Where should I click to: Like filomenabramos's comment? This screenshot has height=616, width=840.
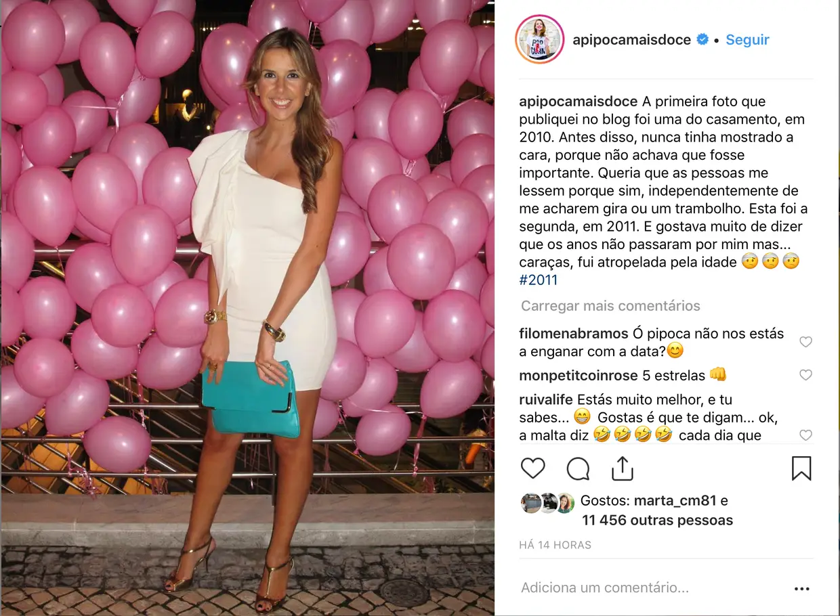coord(805,342)
